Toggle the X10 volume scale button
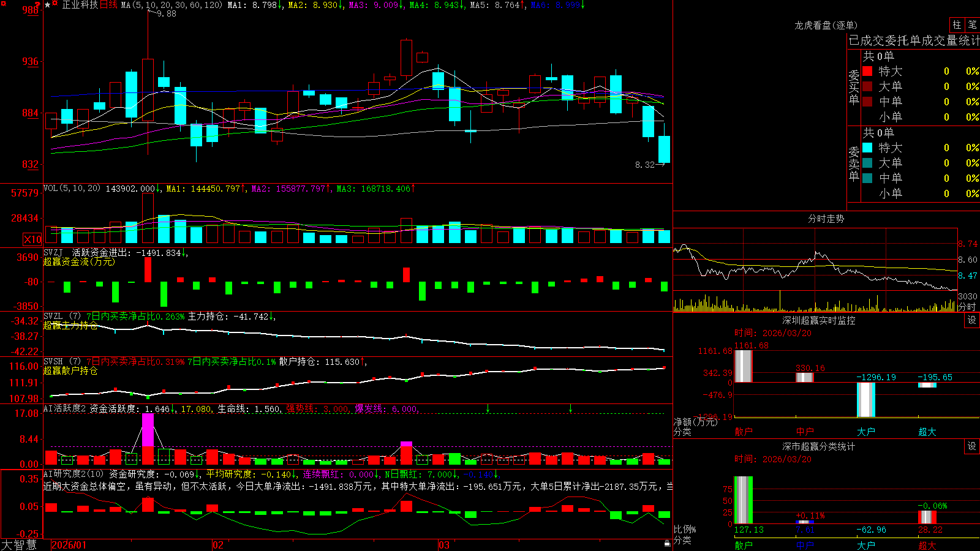Viewport: 980px width, 551px height. tap(32, 239)
